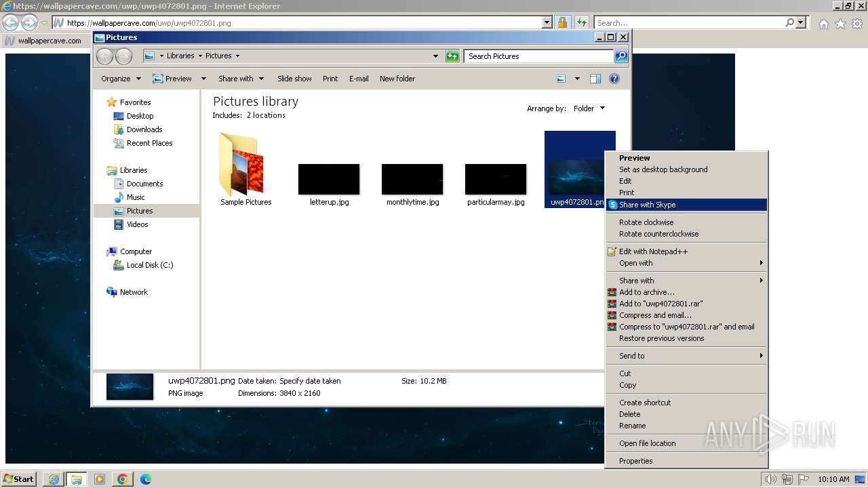Expand Send to submenu
This screenshot has width=868, height=488.
coord(686,356)
